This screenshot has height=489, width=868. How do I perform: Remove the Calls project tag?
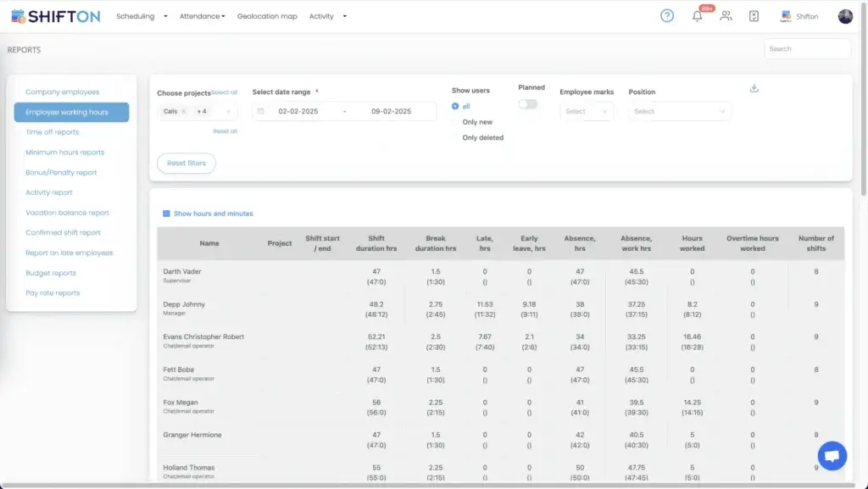point(184,111)
